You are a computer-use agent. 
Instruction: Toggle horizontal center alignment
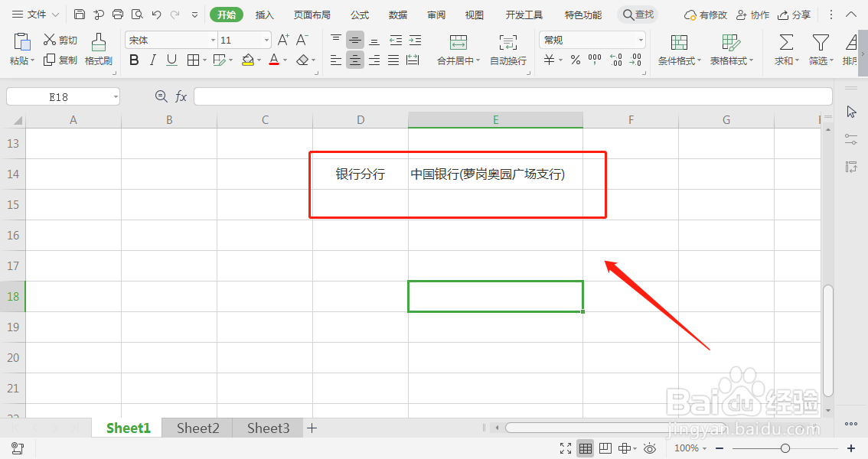point(355,60)
